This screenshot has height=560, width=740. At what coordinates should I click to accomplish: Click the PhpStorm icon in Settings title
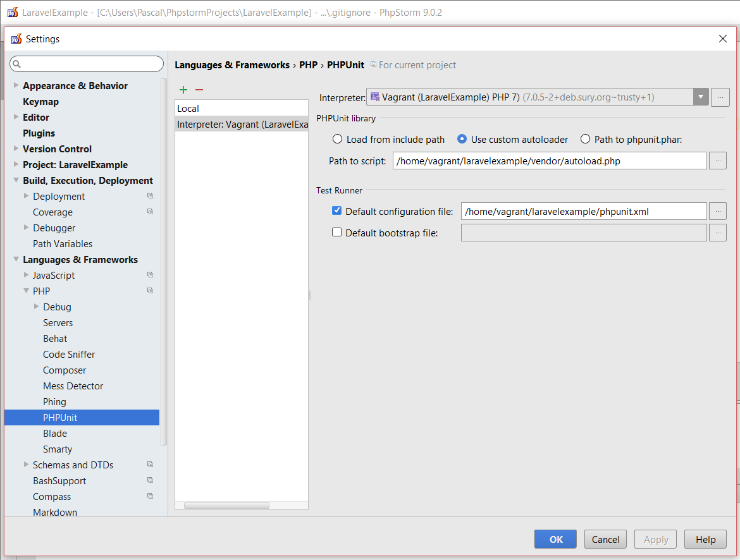pos(16,39)
